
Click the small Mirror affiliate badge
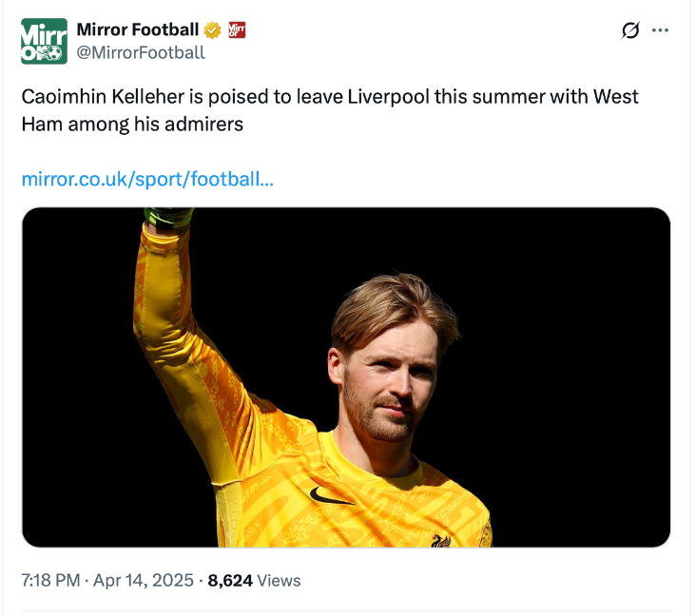click(238, 30)
